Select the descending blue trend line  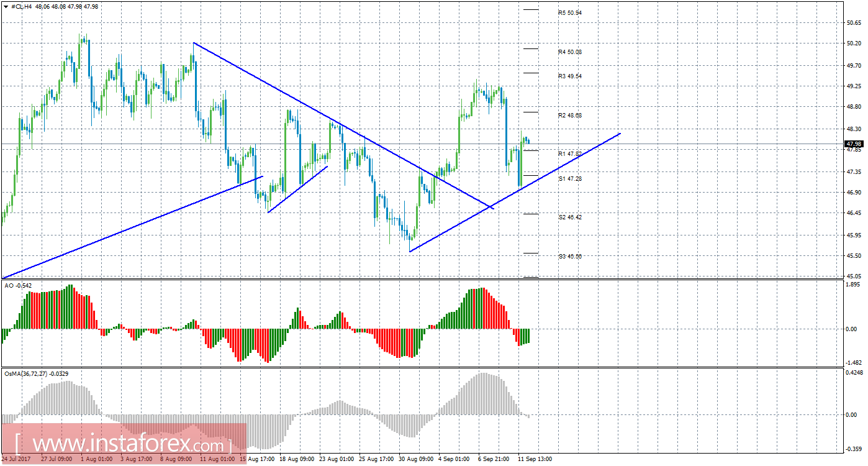(343, 126)
